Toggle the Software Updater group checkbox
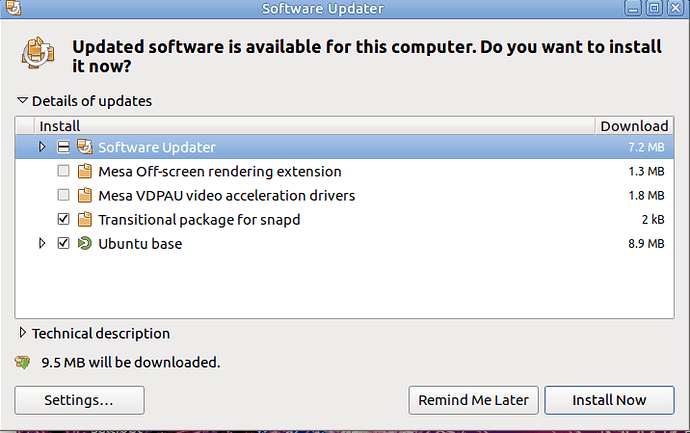 (63, 147)
